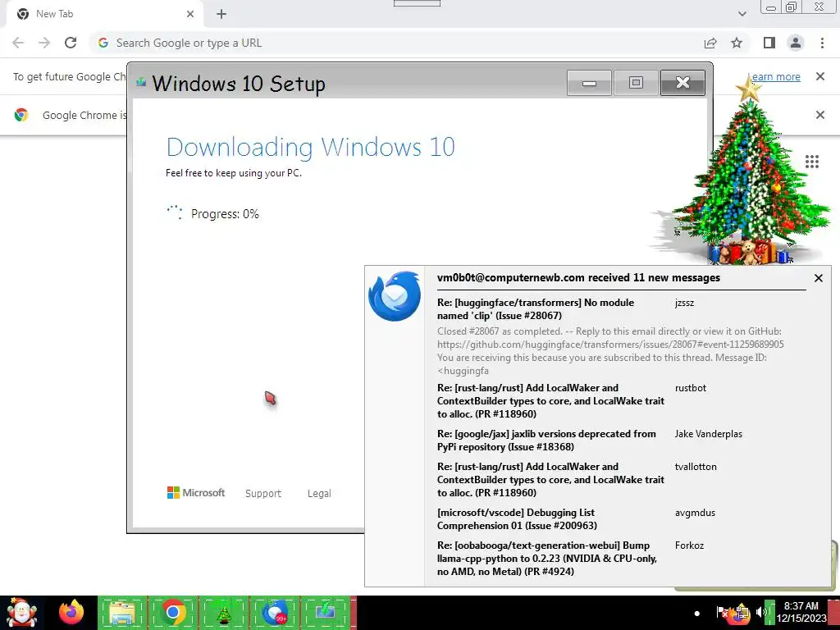Close the New Tab tab
840x630 pixels.
(190, 14)
